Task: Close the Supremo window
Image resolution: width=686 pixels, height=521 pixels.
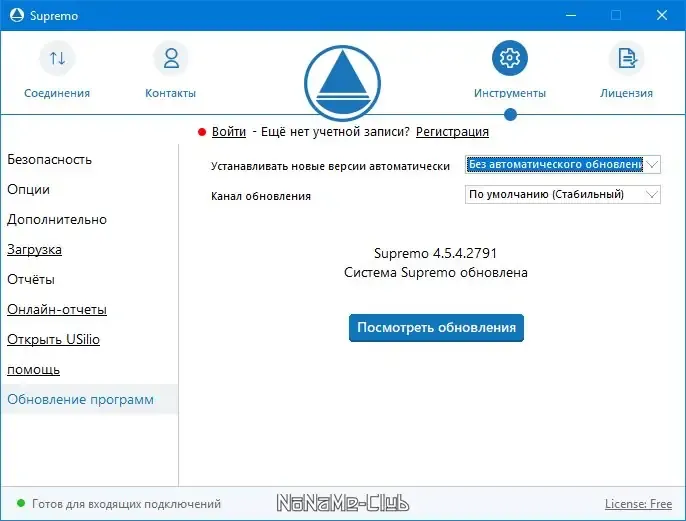Action: (662, 15)
